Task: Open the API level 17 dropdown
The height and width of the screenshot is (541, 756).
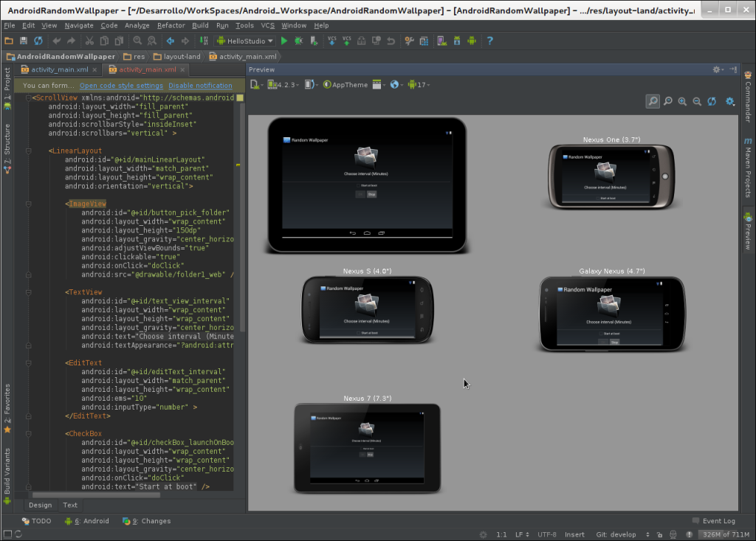Action: pyautogui.click(x=419, y=85)
